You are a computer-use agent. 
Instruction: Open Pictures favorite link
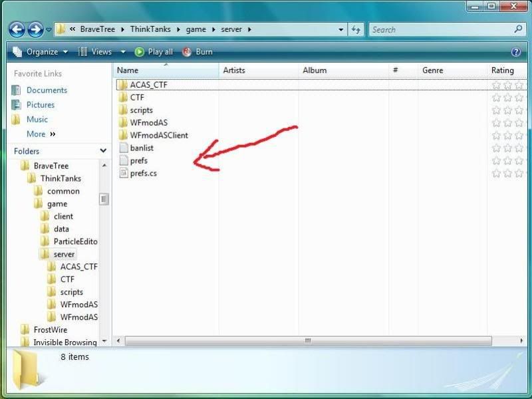pos(41,105)
